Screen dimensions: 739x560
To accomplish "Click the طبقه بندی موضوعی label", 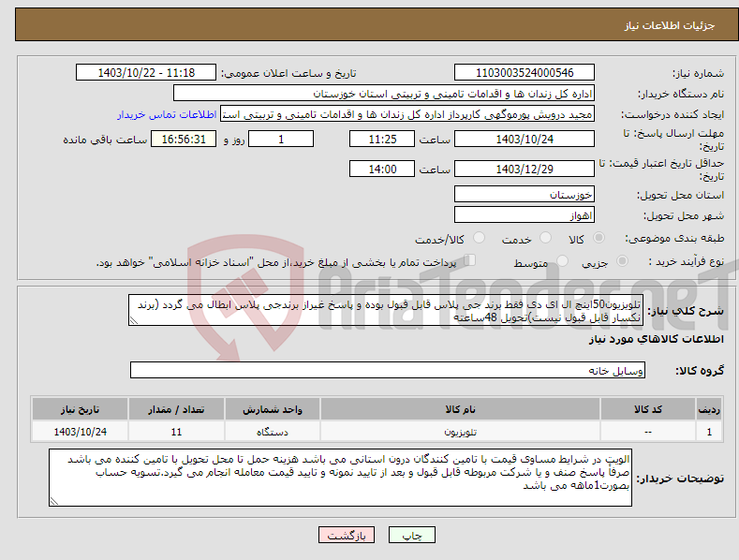I will (x=674, y=238).
